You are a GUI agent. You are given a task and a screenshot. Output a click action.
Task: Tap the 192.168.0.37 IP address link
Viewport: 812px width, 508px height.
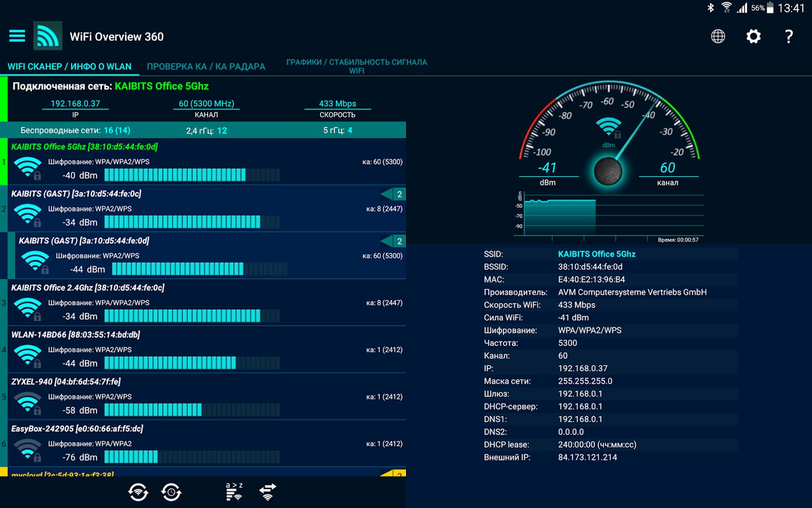[x=75, y=104]
